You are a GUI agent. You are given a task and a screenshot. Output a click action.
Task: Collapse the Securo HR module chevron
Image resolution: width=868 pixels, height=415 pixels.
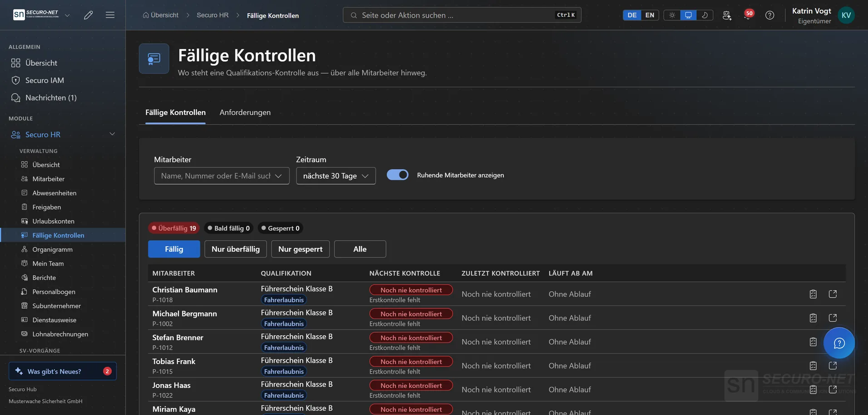pos(112,134)
